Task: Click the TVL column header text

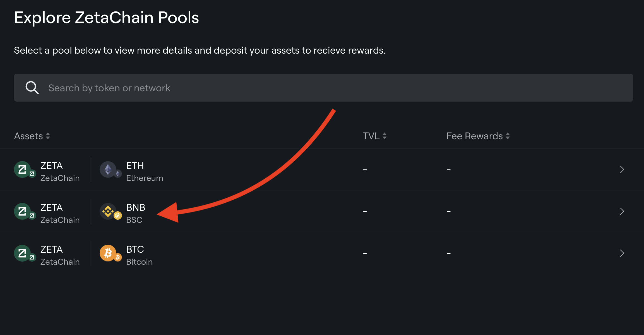Action: [371, 136]
